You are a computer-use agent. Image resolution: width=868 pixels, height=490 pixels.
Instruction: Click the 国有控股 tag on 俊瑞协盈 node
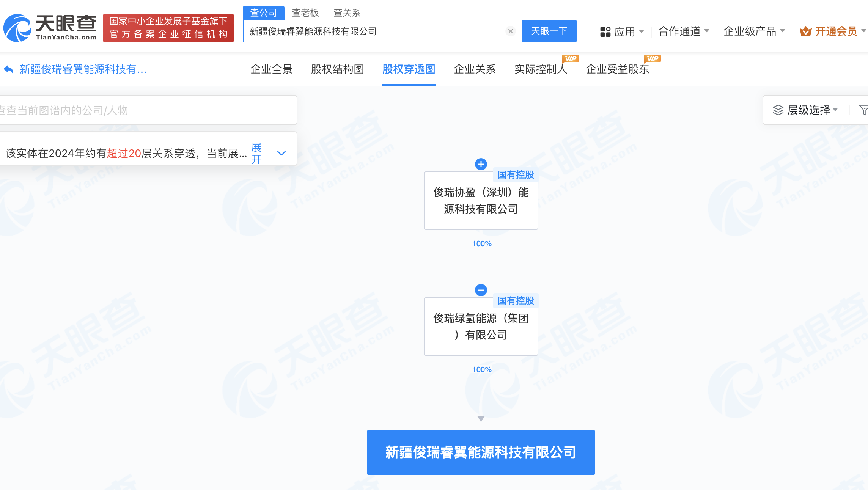click(x=515, y=175)
